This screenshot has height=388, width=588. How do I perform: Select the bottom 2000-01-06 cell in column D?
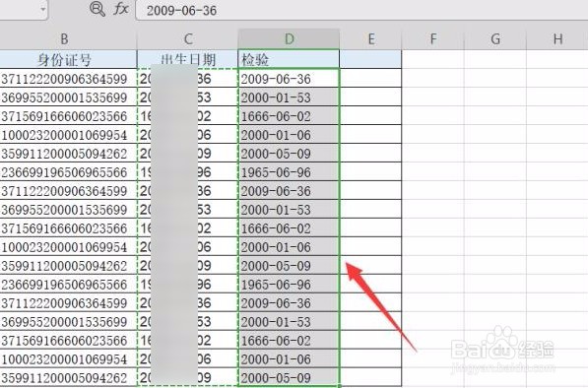289,358
